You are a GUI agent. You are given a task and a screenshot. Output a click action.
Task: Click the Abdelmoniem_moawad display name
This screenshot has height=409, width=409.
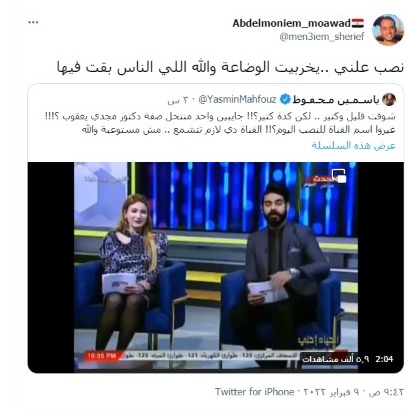click(x=292, y=23)
